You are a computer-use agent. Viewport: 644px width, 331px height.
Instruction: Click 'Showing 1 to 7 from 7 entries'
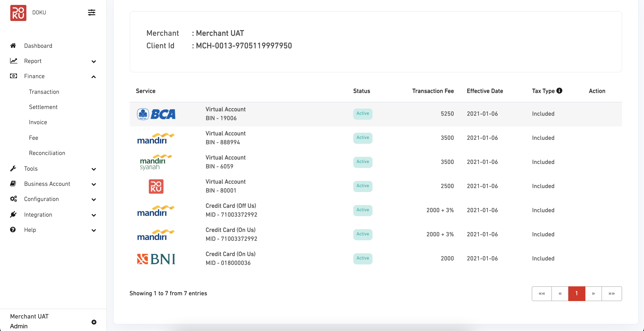pyautogui.click(x=168, y=293)
